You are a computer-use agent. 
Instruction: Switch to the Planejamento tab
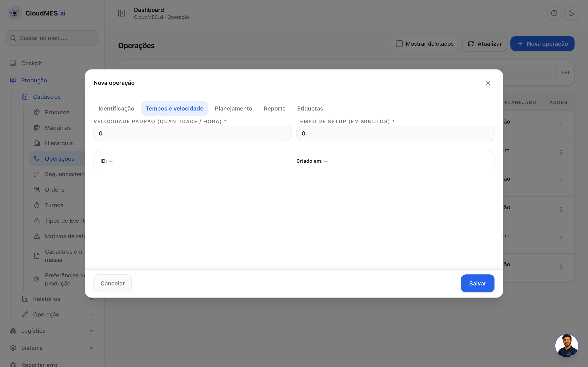234,108
